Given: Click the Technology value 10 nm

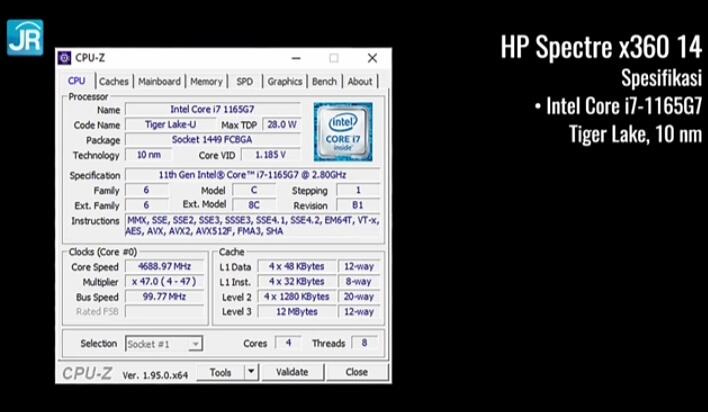Looking at the screenshot, I should click(149, 155).
